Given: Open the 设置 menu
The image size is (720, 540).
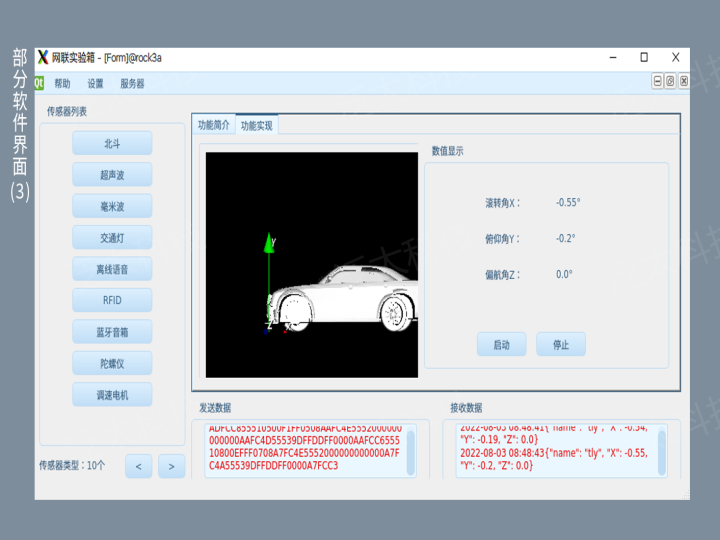Looking at the screenshot, I should coord(95,84).
